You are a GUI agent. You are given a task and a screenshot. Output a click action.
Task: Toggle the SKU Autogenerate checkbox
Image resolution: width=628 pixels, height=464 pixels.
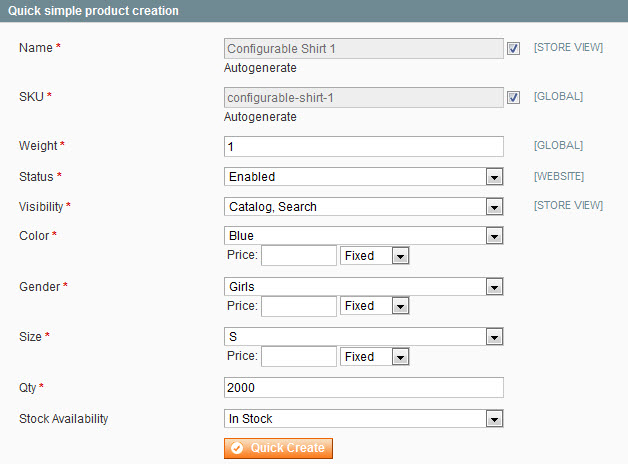coord(513,97)
